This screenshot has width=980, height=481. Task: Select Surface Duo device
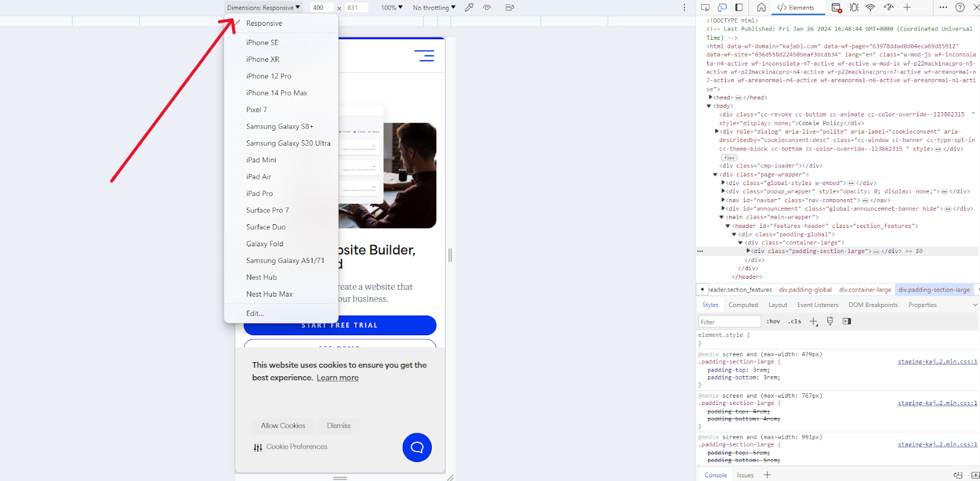(x=281, y=227)
